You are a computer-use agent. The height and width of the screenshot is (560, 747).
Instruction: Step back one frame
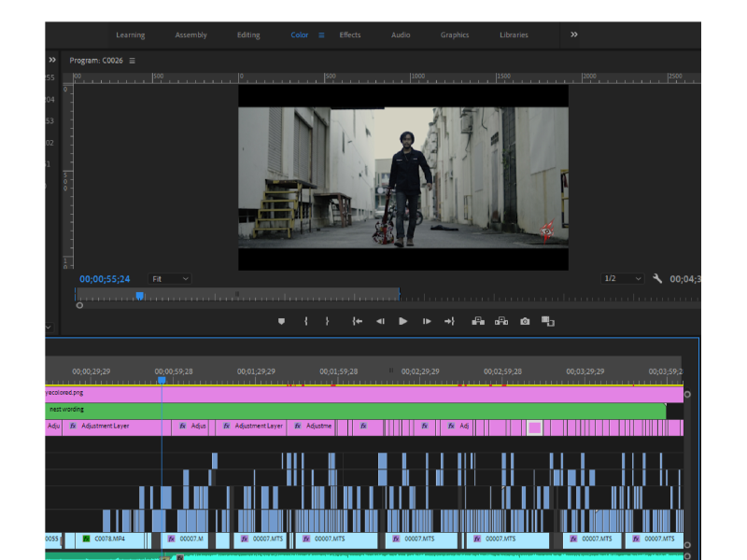point(380,321)
